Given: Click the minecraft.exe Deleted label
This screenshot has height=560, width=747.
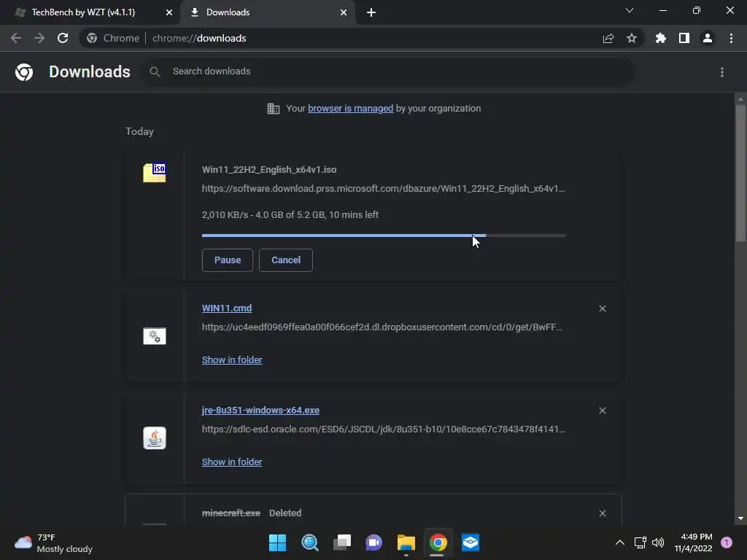Looking at the screenshot, I should tap(285, 513).
